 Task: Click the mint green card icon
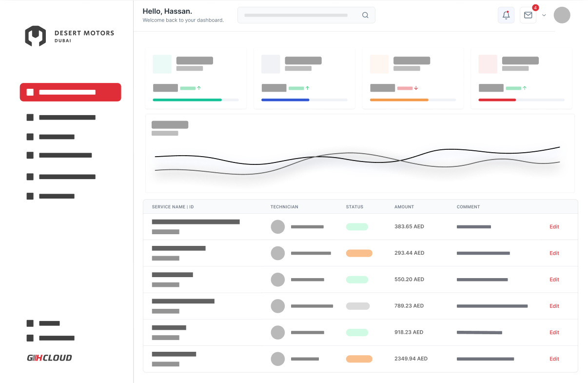click(162, 64)
